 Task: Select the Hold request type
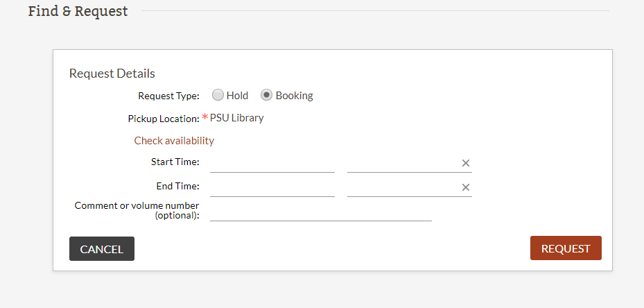click(x=218, y=96)
